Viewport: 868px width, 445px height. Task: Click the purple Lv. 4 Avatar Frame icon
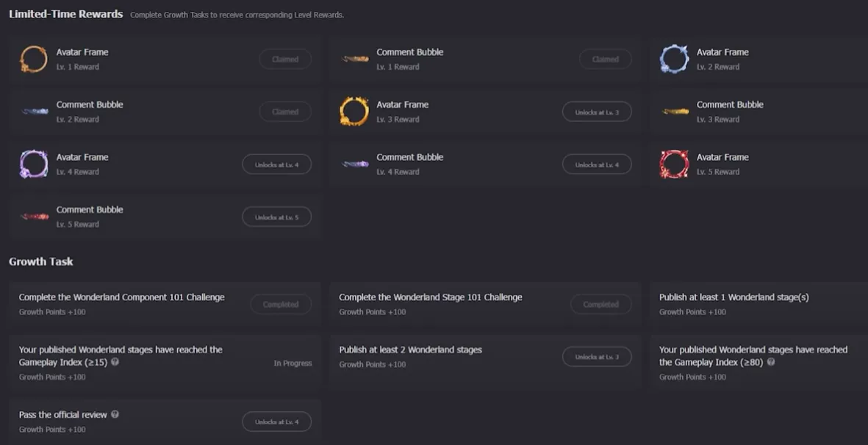(34, 164)
